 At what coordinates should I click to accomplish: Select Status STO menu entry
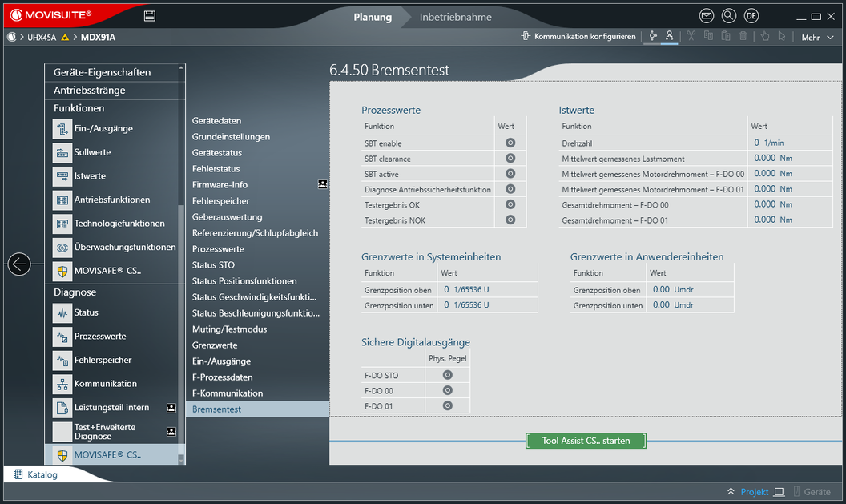(x=213, y=265)
